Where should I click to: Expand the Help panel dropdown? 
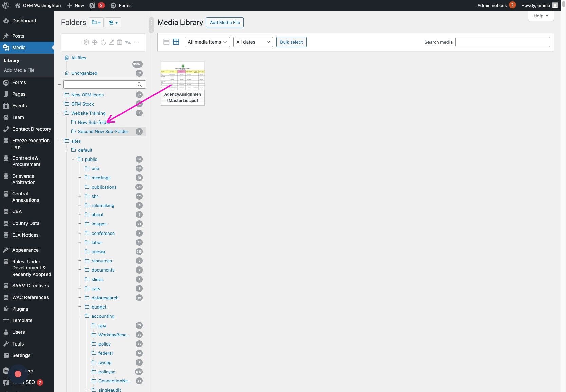tap(541, 16)
